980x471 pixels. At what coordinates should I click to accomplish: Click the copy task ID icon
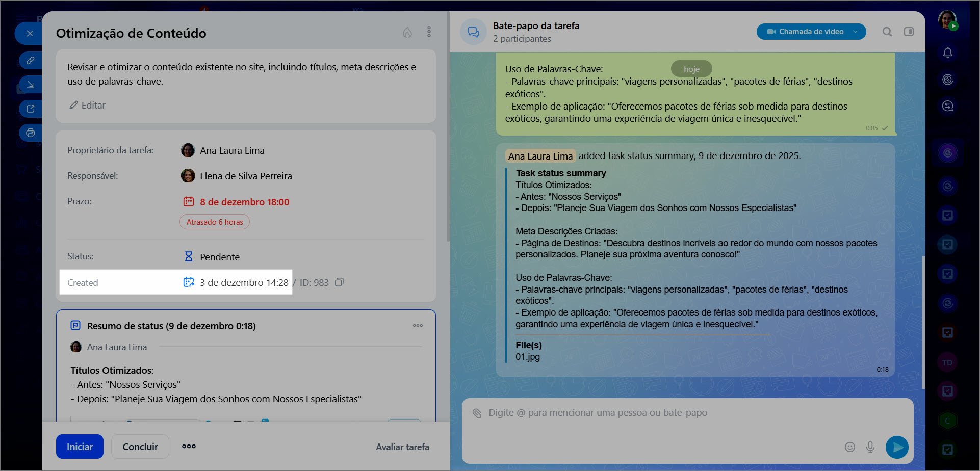click(x=339, y=282)
